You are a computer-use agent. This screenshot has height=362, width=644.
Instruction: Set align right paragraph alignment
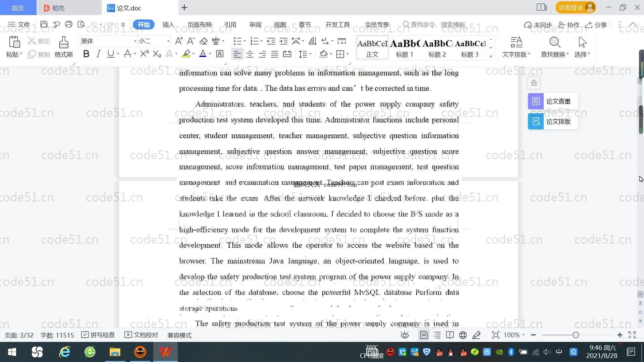[262, 54]
